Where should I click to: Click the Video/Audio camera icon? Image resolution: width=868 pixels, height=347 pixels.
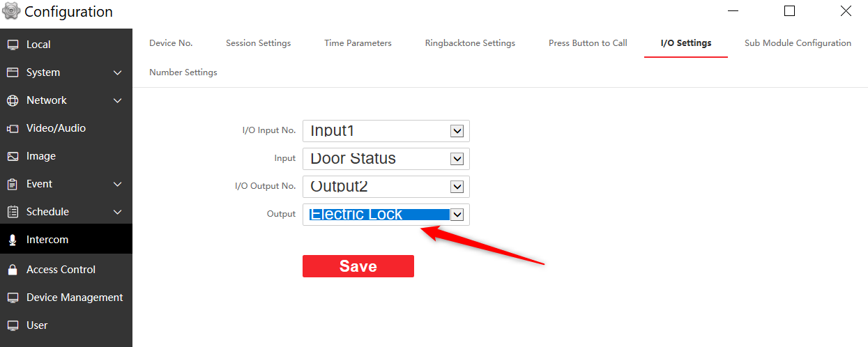[x=13, y=128]
